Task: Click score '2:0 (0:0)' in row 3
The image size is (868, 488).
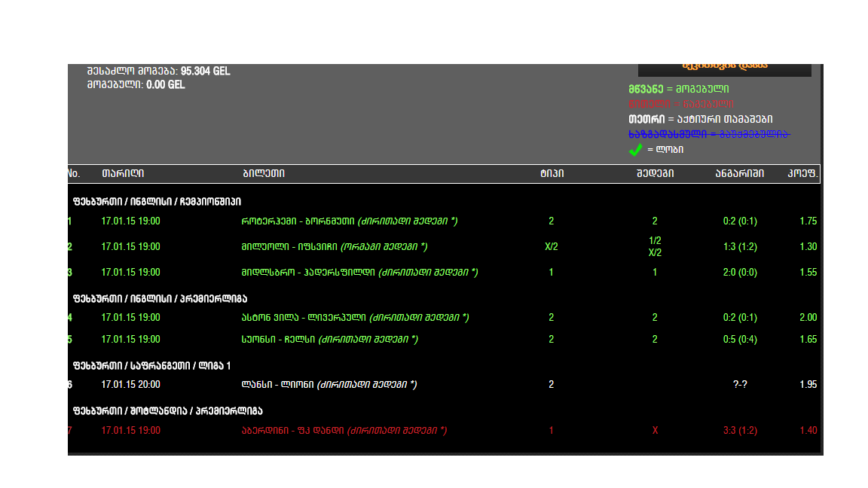Action: point(740,272)
